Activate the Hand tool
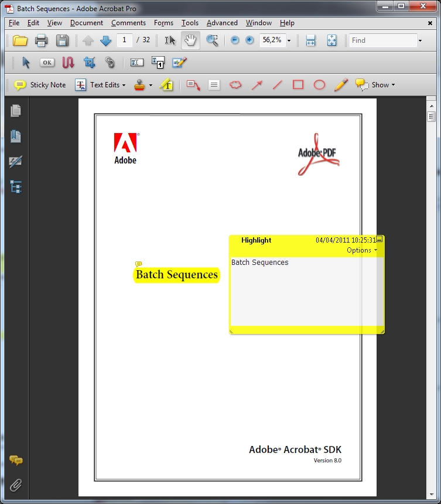 [x=190, y=40]
